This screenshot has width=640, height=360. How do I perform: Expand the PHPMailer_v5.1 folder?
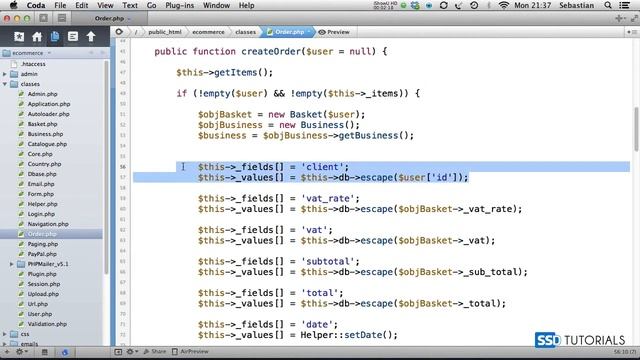[12, 264]
